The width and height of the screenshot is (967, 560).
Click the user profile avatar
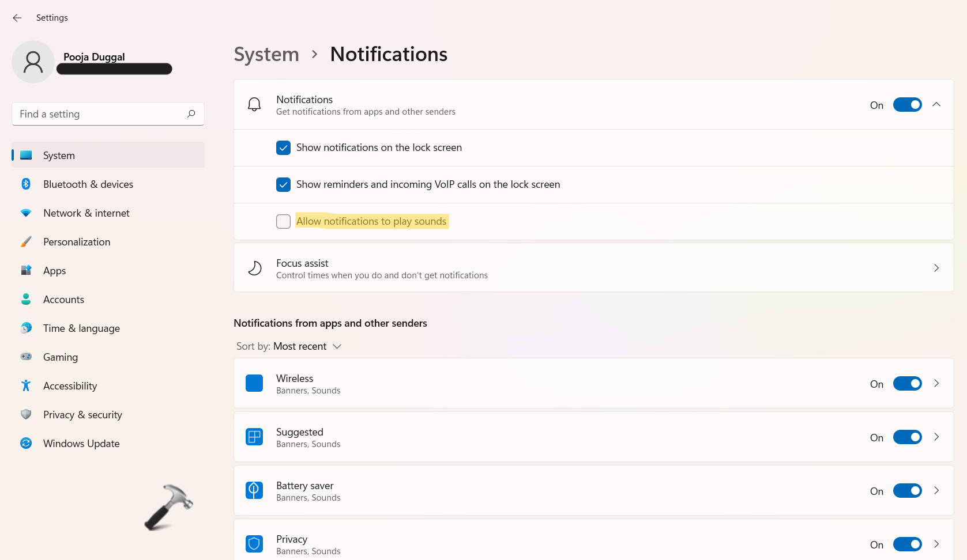tap(33, 62)
